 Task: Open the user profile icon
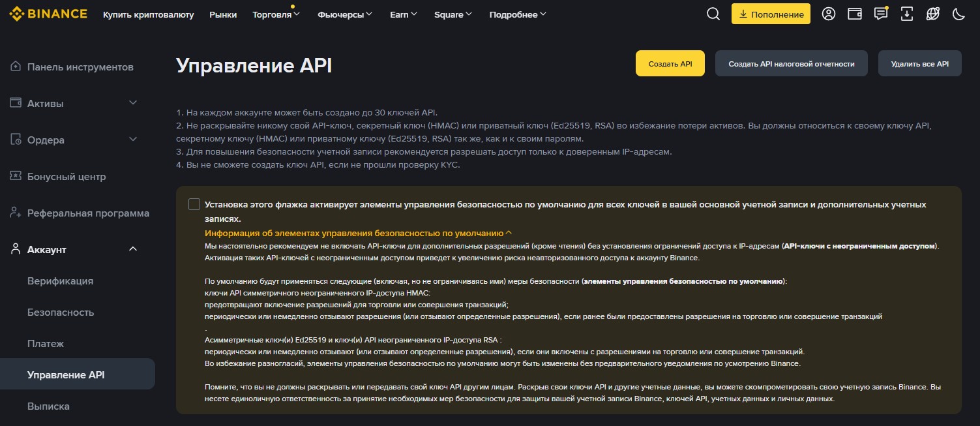pos(828,14)
